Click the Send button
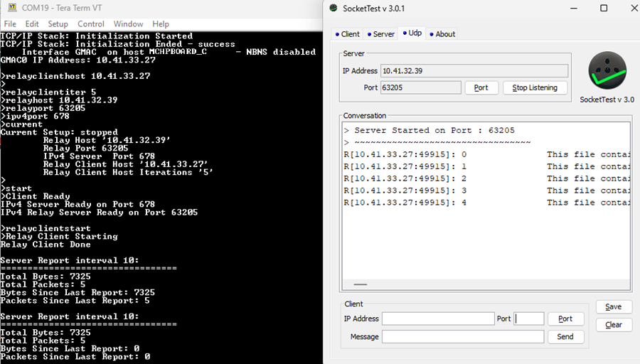 (x=565, y=337)
